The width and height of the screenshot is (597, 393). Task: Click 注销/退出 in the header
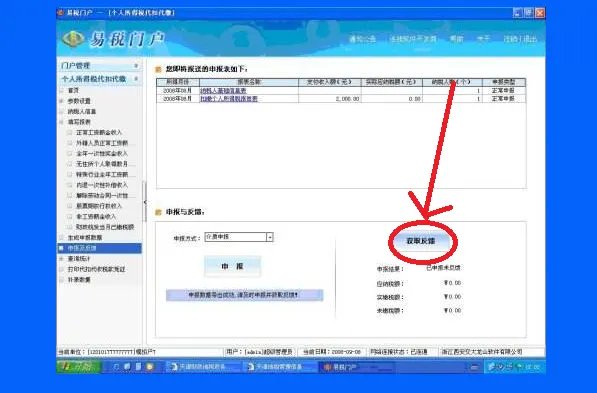click(x=520, y=39)
